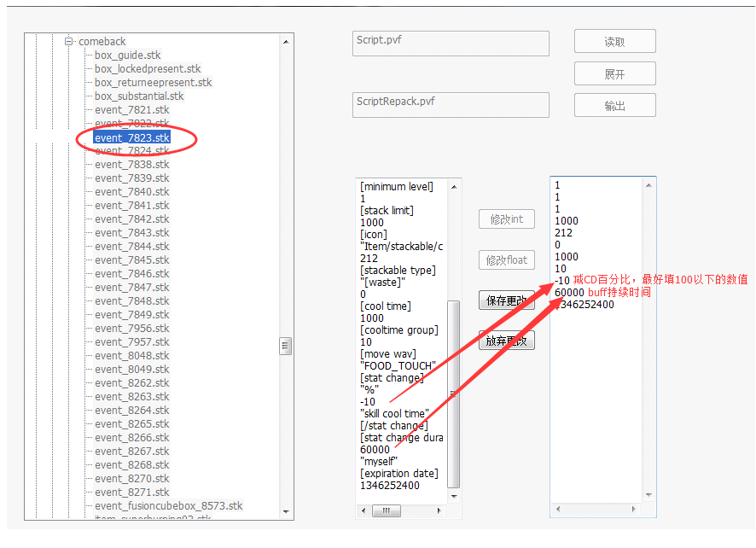Select "skill cool time" line in script list
756x548 pixels.
(394, 414)
